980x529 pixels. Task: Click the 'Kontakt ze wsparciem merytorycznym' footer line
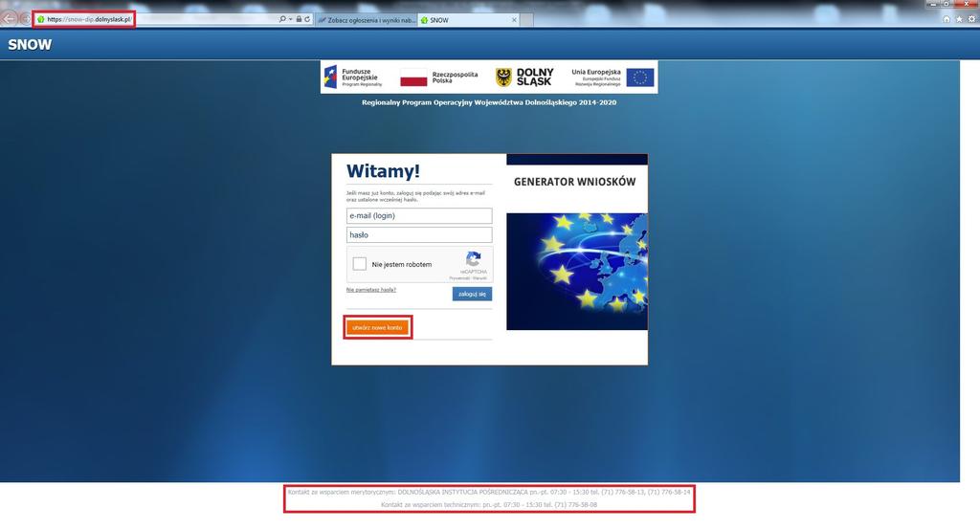click(x=489, y=492)
